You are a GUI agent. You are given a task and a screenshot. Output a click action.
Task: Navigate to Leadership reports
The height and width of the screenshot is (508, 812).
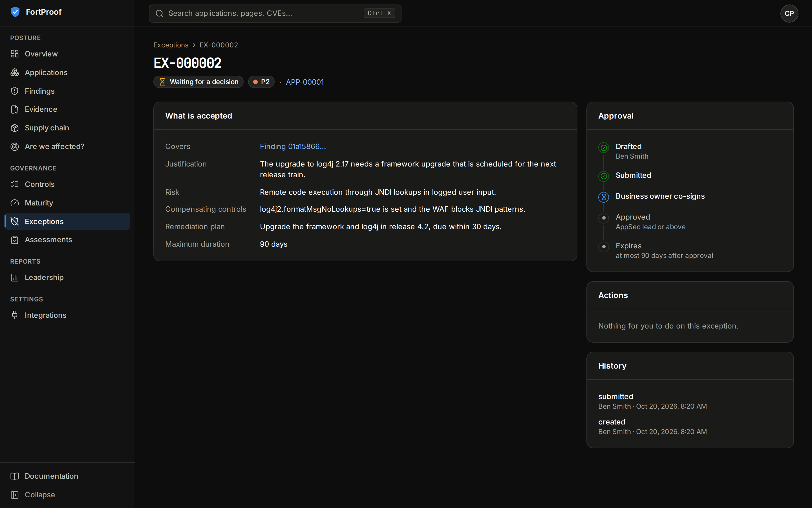[67, 277]
